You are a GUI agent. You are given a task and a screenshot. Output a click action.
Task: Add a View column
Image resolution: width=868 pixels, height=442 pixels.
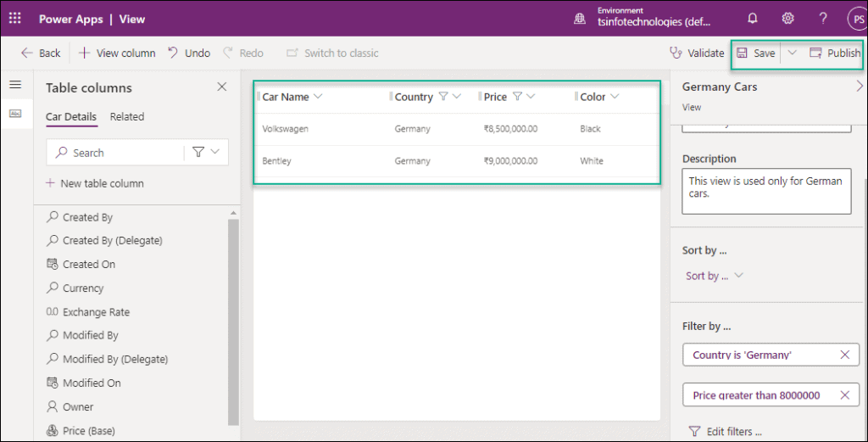click(x=117, y=53)
